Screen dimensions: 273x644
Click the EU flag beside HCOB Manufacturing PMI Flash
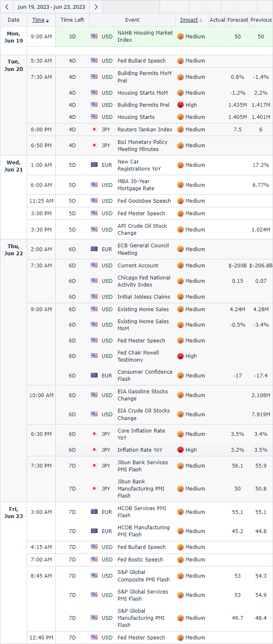click(94, 531)
